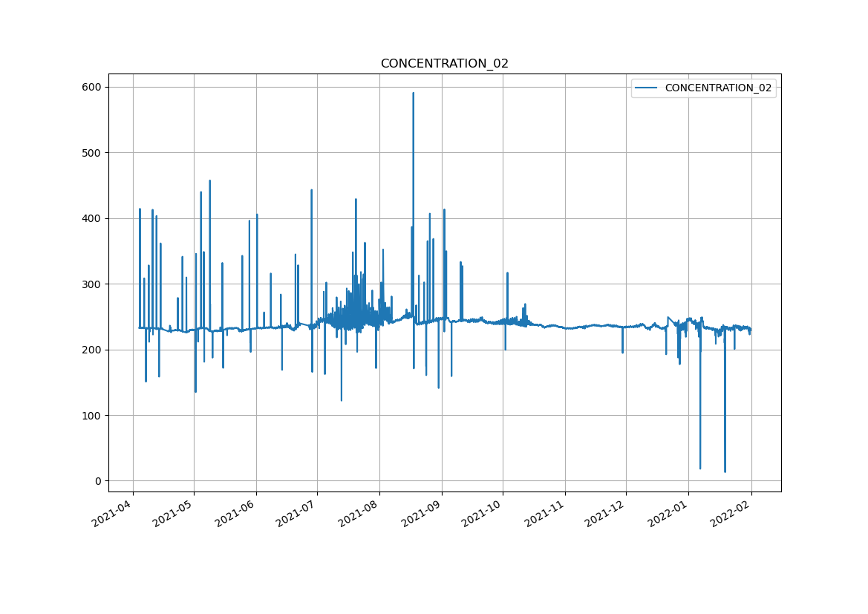Viewport: 868px width, 614px height.
Task: Click the 500 y-axis tick label
Action: pyautogui.click(x=92, y=153)
